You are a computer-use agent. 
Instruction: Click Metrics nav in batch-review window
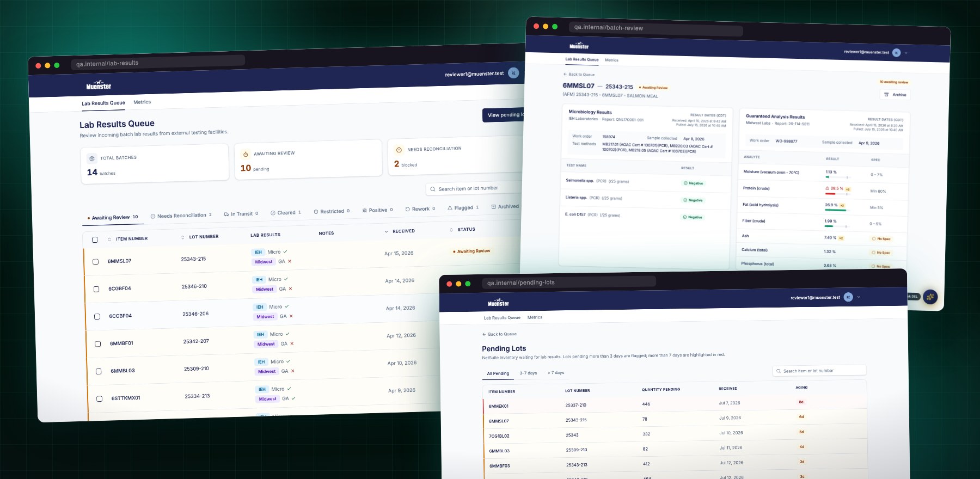pos(611,60)
